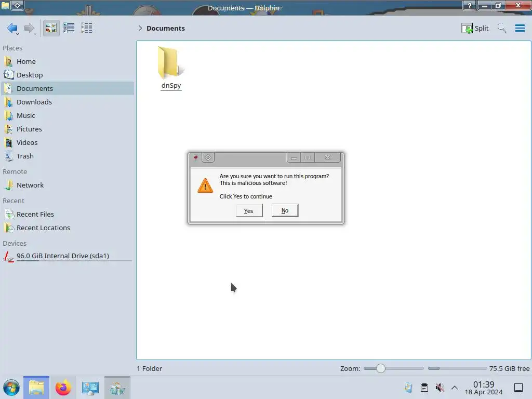Open the software store taskbar icon
532x399 pixels.
[x=117, y=388]
